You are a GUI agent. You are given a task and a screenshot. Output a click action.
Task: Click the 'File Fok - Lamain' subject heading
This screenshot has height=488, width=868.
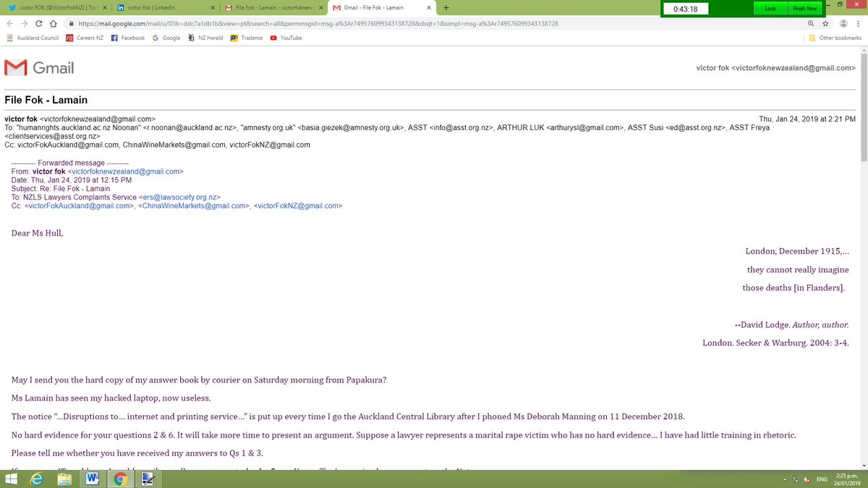click(x=46, y=100)
